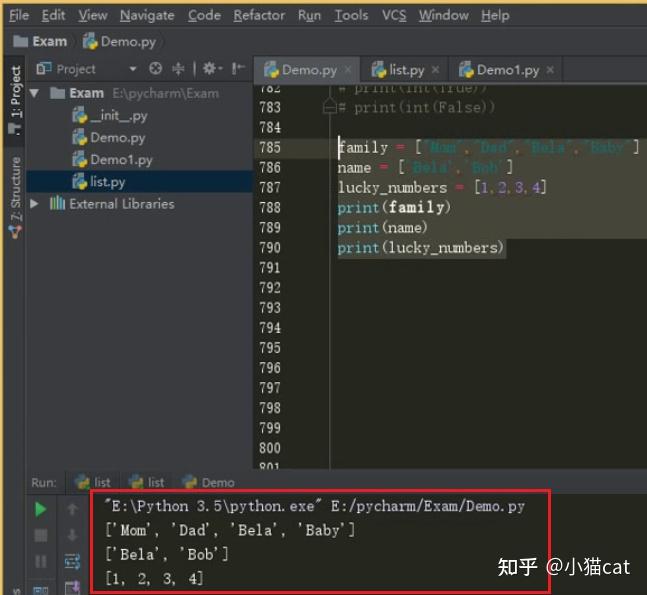Click on print(lucky_numbers) line

pyautogui.click(x=420, y=248)
